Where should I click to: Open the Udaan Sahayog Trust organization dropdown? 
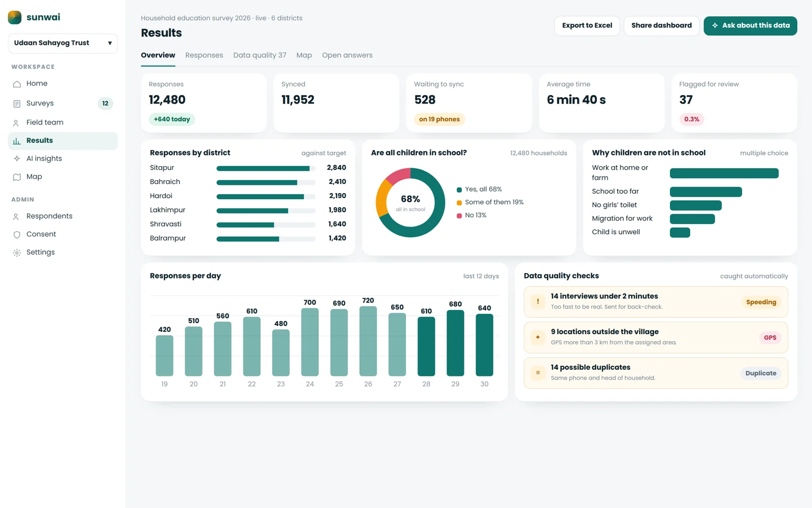point(63,43)
